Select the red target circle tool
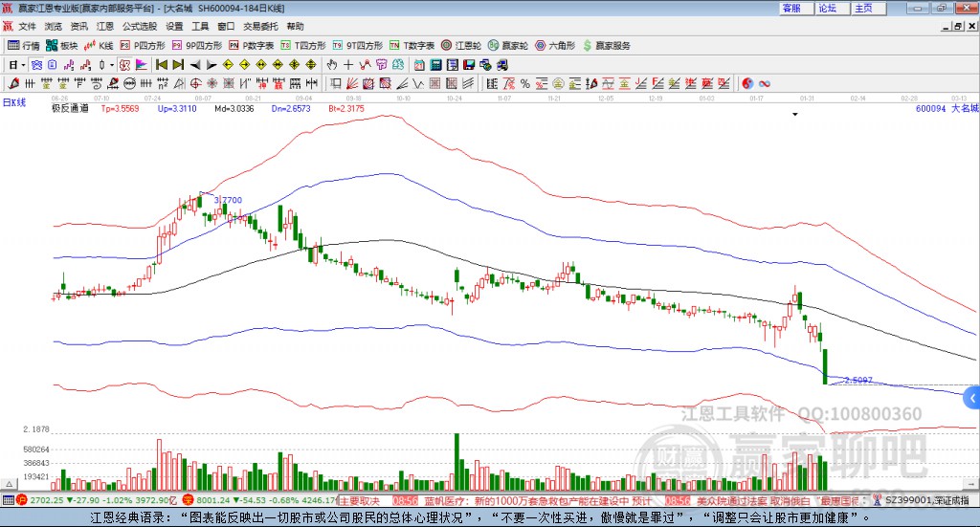This screenshot has height=527, width=980. pyautogui.click(x=195, y=83)
